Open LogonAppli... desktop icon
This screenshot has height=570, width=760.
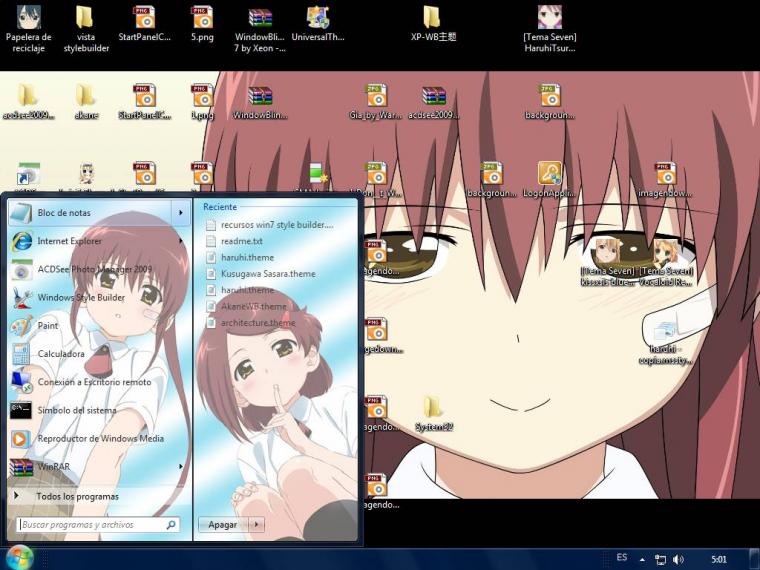(549, 179)
